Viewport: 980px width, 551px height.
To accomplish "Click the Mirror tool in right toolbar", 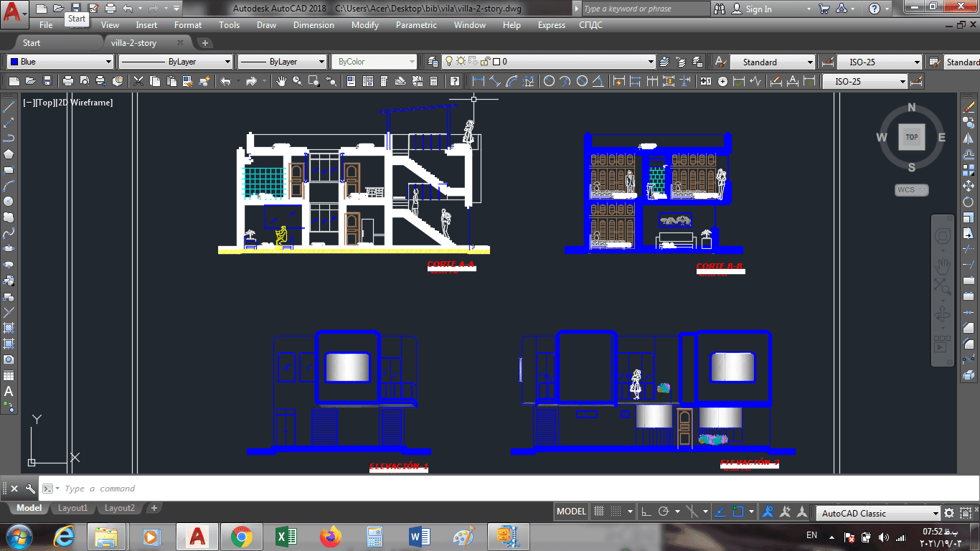I will pyautogui.click(x=969, y=138).
